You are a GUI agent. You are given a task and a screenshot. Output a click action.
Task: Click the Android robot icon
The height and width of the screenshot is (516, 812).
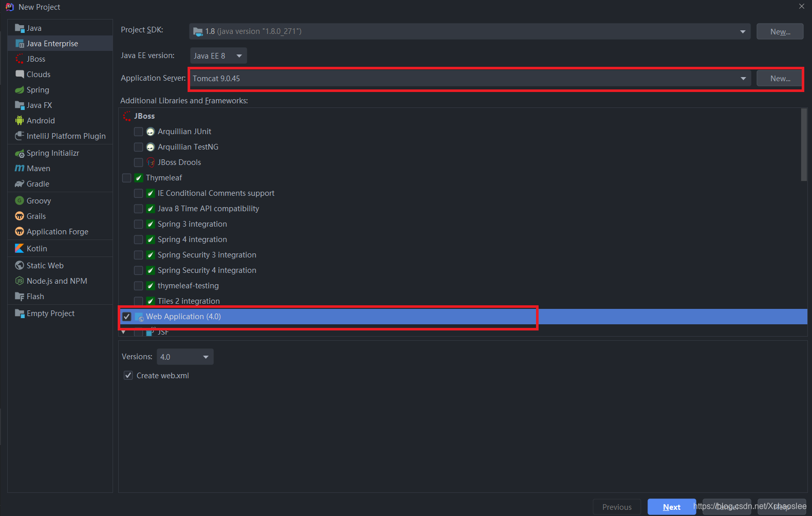click(20, 121)
